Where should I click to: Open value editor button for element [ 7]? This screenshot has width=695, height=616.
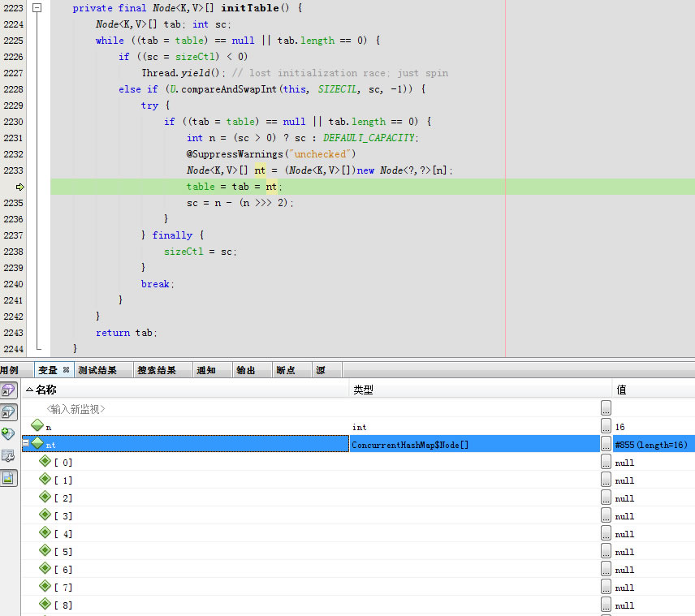606,586
